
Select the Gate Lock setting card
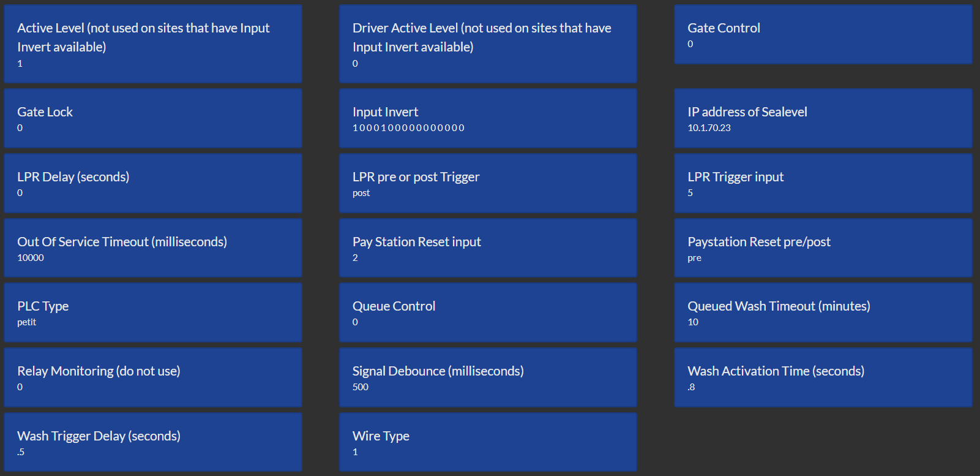click(x=153, y=118)
